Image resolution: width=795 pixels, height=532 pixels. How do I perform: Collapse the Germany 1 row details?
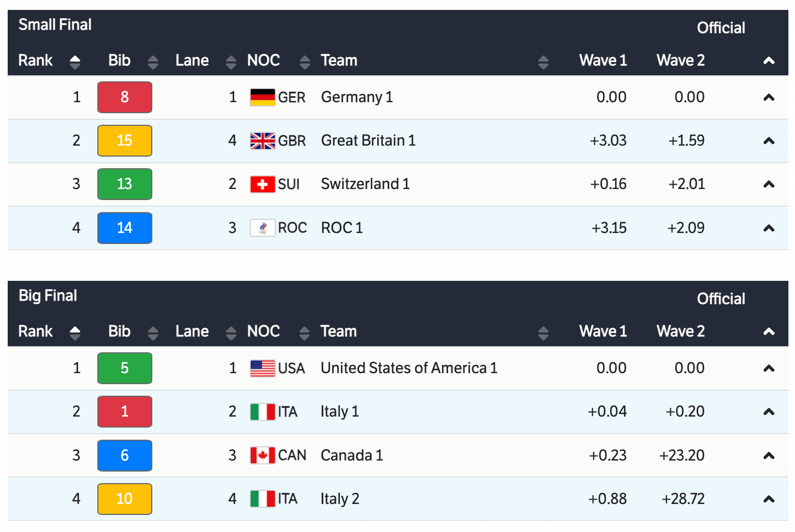pos(769,97)
